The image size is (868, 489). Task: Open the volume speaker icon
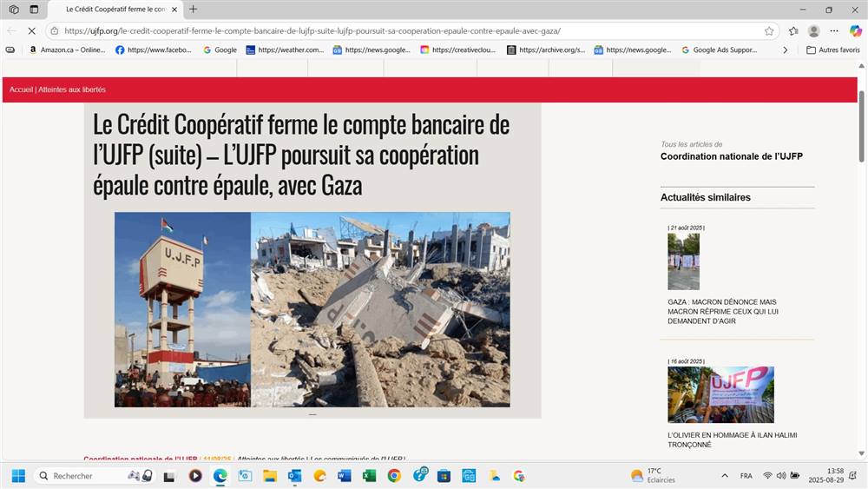pos(781,476)
